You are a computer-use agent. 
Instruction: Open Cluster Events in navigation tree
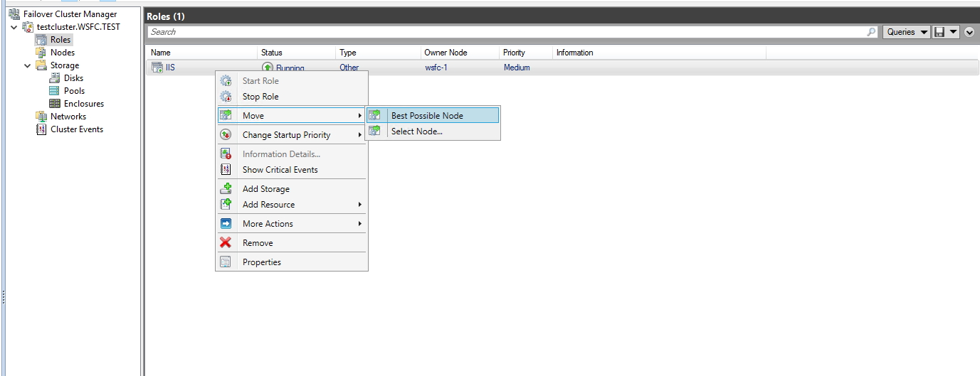(76, 129)
